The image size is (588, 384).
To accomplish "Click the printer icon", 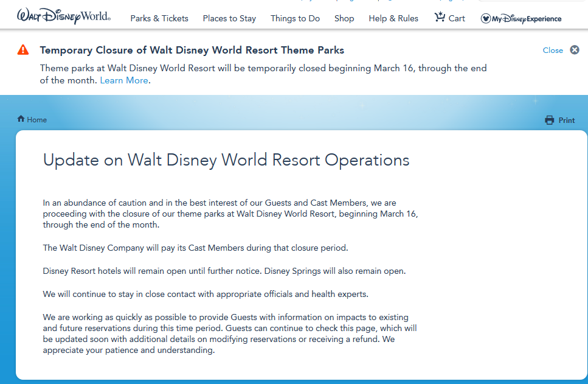I will pyautogui.click(x=549, y=120).
